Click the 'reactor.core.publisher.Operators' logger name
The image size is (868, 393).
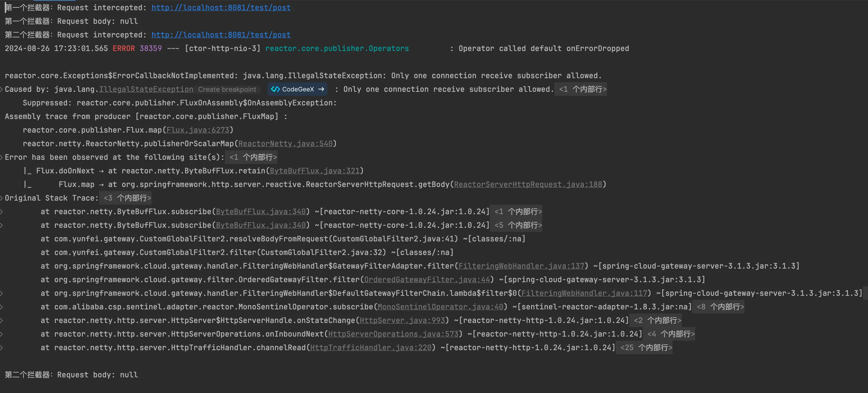coord(337,48)
